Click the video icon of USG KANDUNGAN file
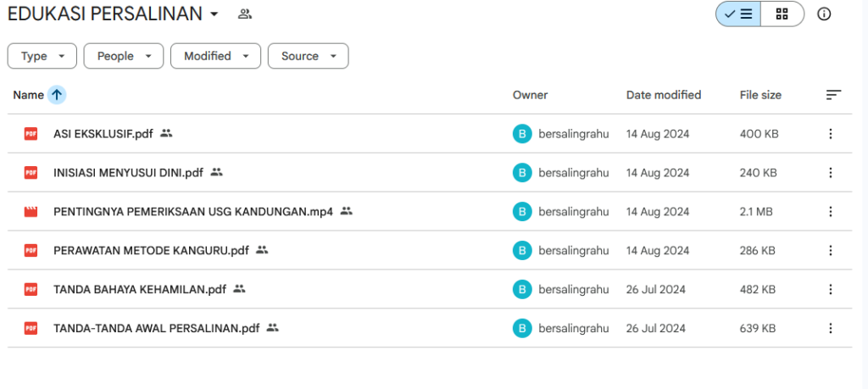868x389 pixels. pos(31,211)
